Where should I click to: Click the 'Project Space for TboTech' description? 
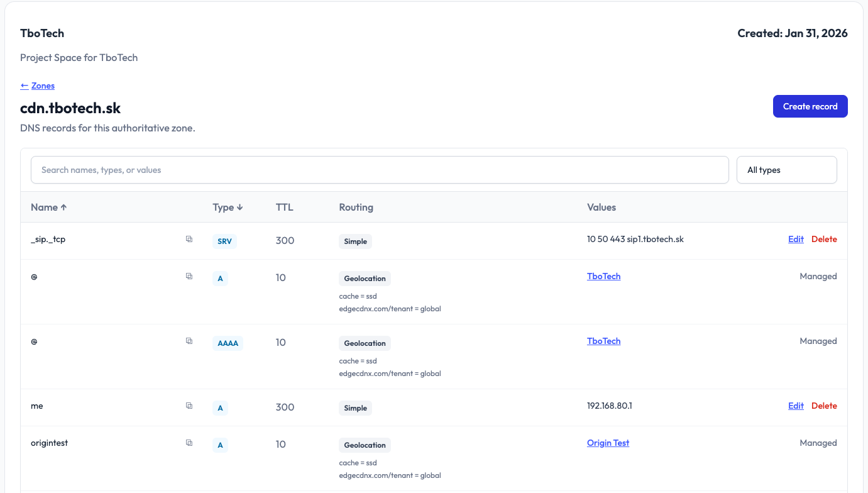[x=79, y=57]
